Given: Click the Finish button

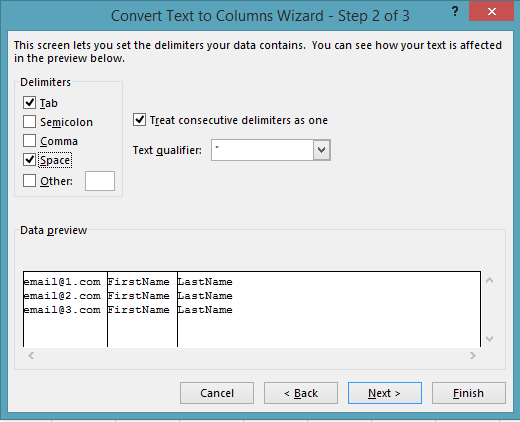Looking at the screenshot, I should 469,393.
